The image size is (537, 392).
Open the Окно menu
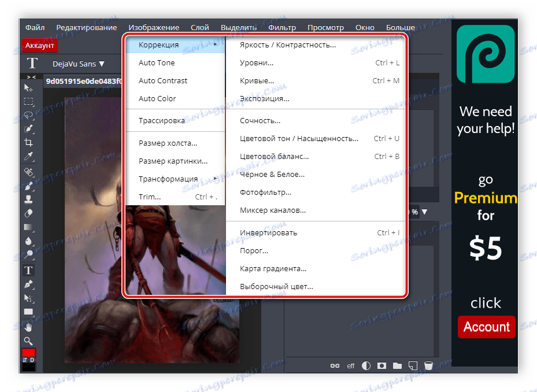click(x=365, y=27)
